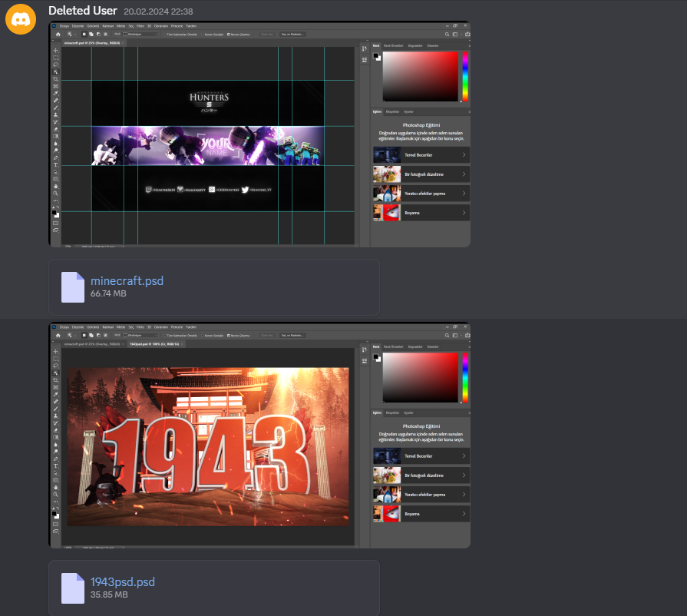This screenshot has height=616, width=687.
Task: Toggle Tüm Katmanları Örnekle checkbox in minecraft.psd screenshot
Action: point(165,35)
